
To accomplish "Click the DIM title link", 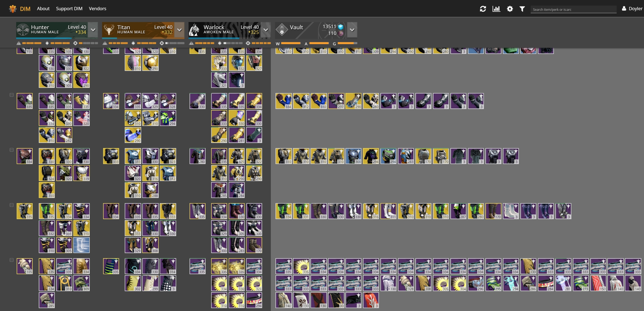I will (x=25, y=9).
